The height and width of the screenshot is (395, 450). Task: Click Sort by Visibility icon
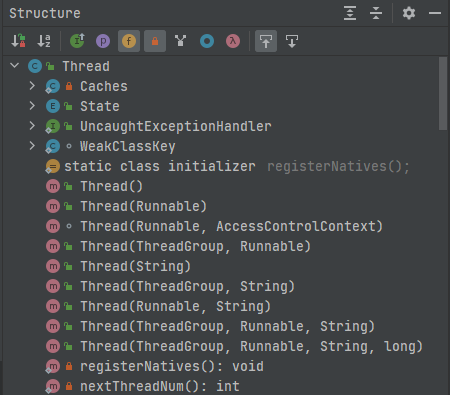click(x=18, y=41)
